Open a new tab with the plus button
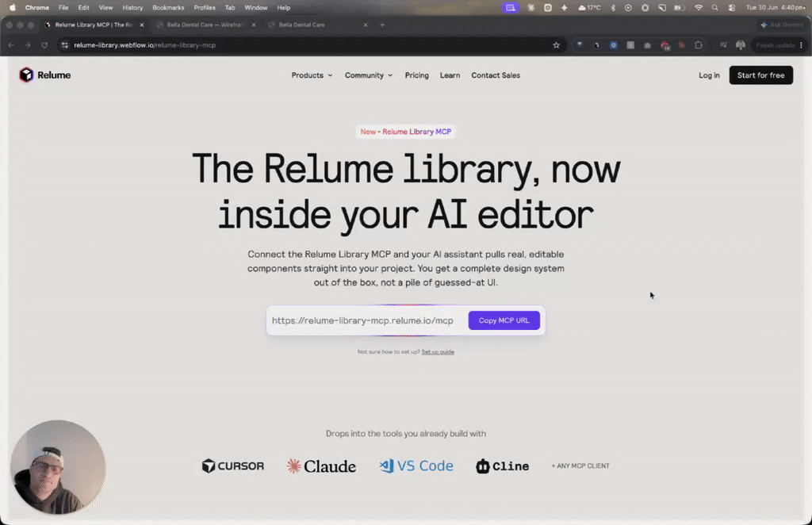 click(382, 25)
